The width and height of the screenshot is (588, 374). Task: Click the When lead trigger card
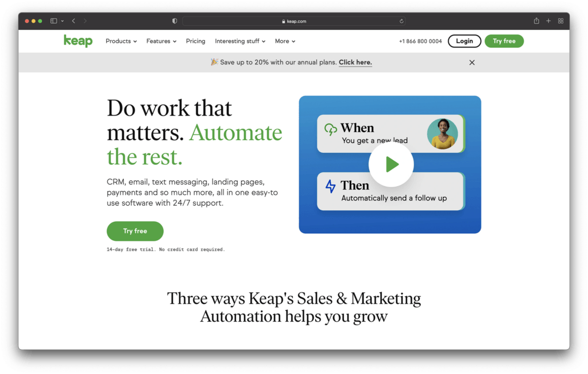[x=390, y=133]
